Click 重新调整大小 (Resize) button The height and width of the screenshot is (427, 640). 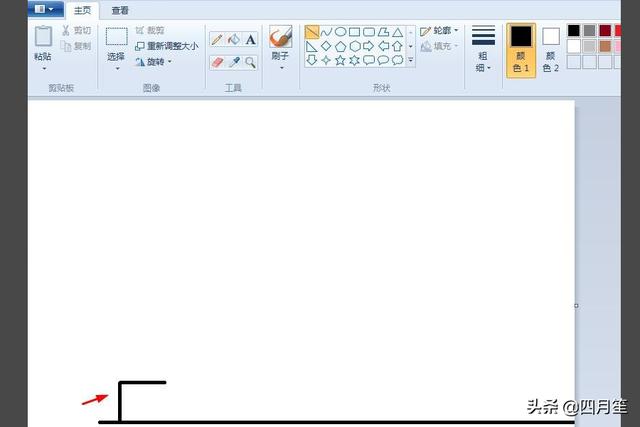[x=166, y=46]
